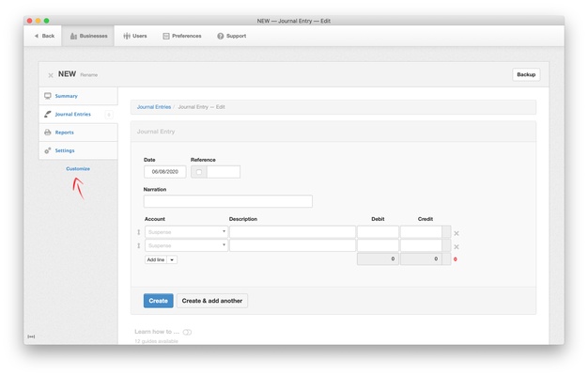Click the Customize link in the sidebar

78,169
